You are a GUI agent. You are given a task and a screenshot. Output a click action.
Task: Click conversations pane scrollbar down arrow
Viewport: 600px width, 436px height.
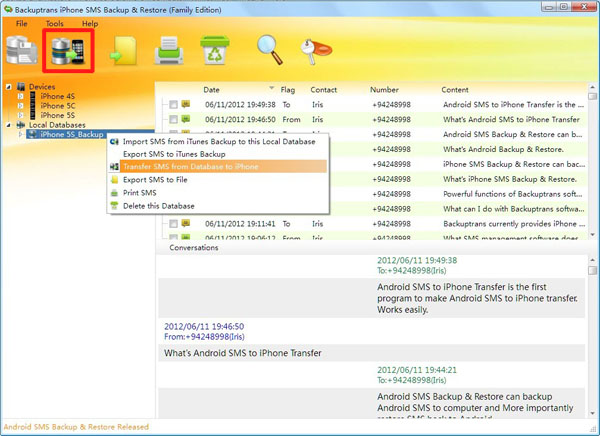click(x=592, y=413)
